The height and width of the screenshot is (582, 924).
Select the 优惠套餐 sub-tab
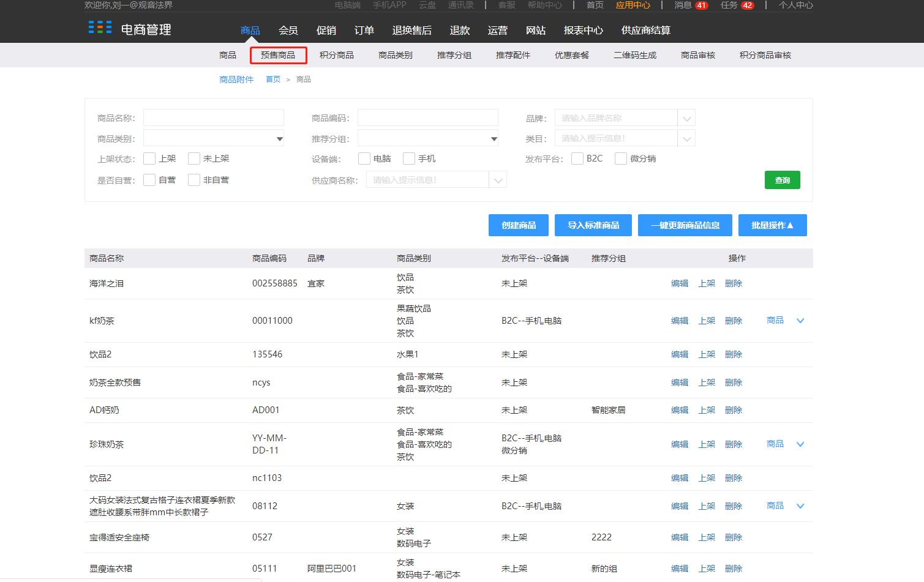pos(572,55)
